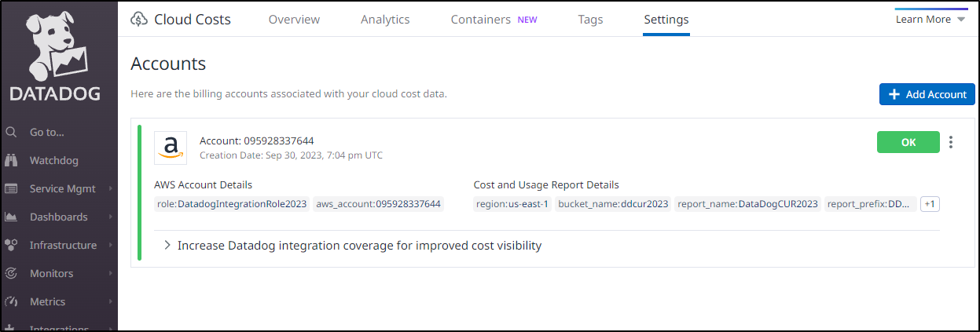The height and width of the screenshot is (332, 980).
Task: Click the region:us-east-1 tag
Action: click(x=512, y=204)
